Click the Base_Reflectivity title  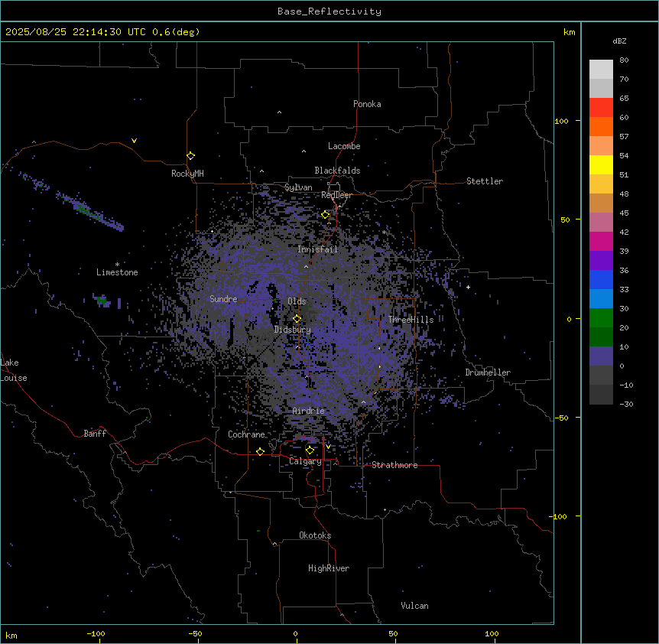pyautogui.click(x=329, y=11)
